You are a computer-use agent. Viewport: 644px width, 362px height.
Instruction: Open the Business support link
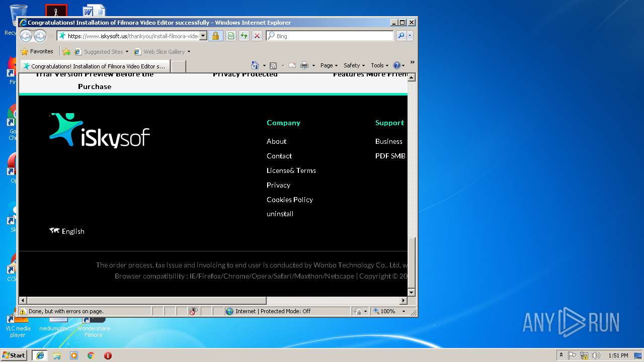(389, 141)
